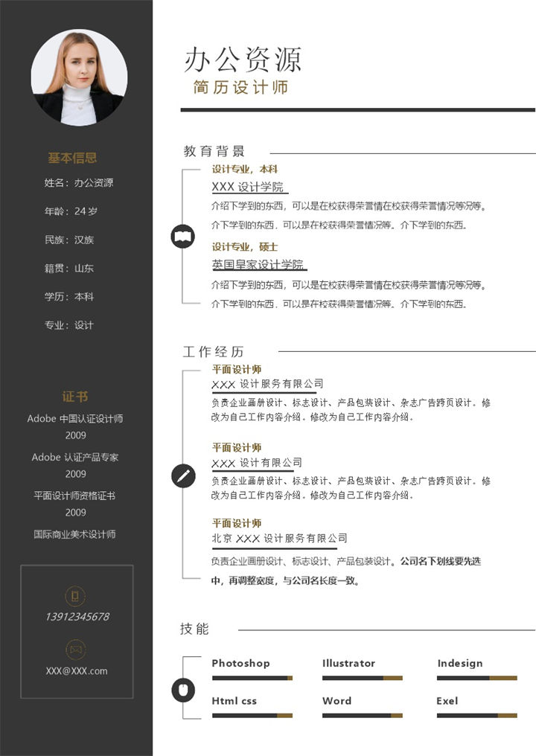Screen dimensions: 536x756
Task: Select the text 姓名：办公资源
Action: pos(79,183)
